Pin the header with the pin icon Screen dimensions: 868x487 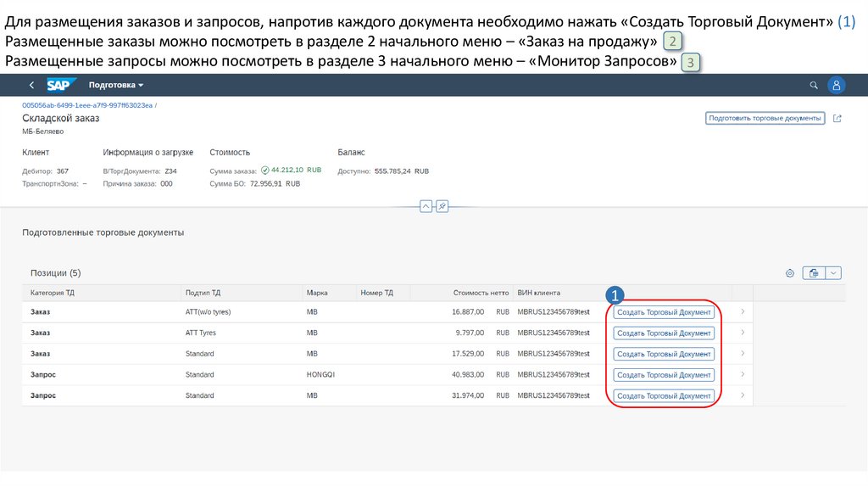coord(442,206)
